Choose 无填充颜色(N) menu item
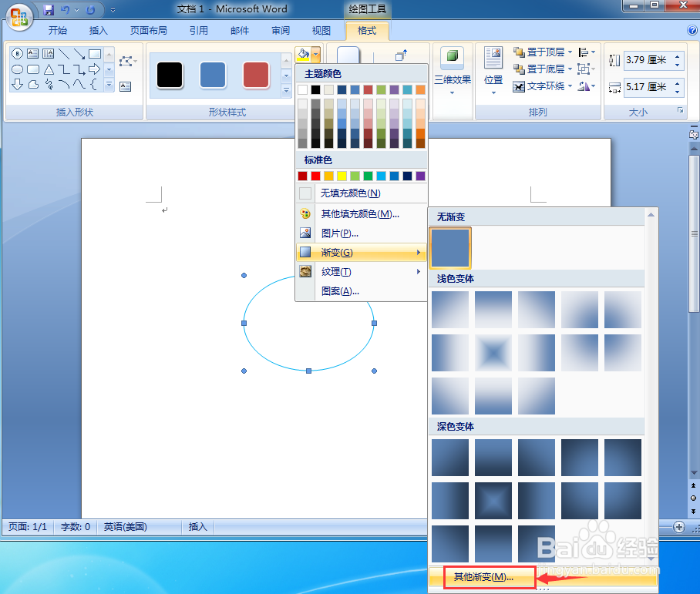 tap(362, 193)
